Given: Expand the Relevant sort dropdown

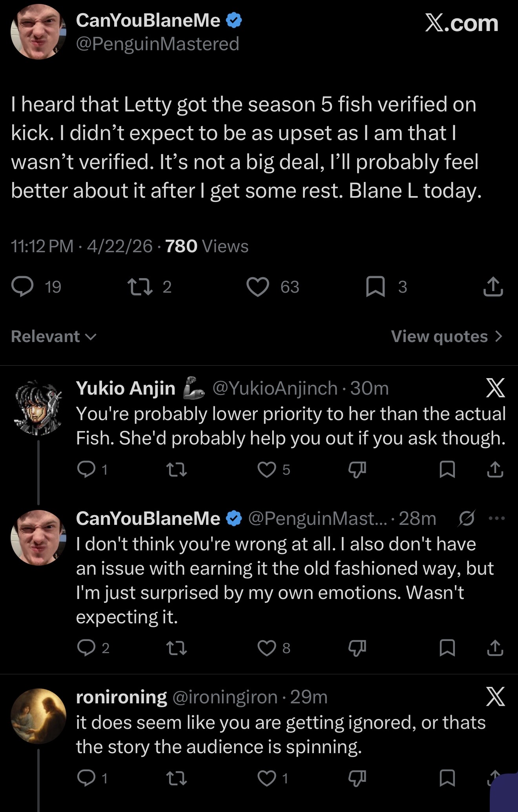Looking at the screenshot, I should tap(53, 337).
